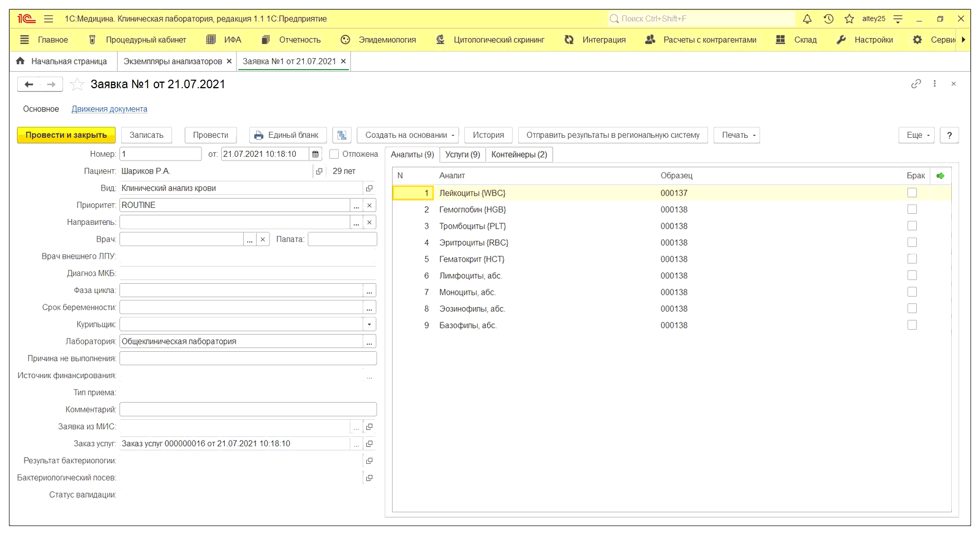Viewport: 980px width, 535px height.
Task: Focus the Поиск search box
Action: click(701, 19)
